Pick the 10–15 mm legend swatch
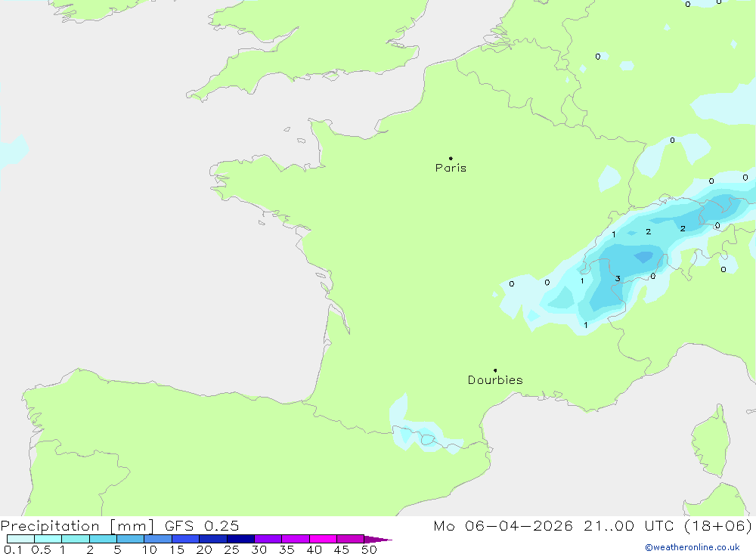Viewport: 756px width, 554px height. (158, 539)
